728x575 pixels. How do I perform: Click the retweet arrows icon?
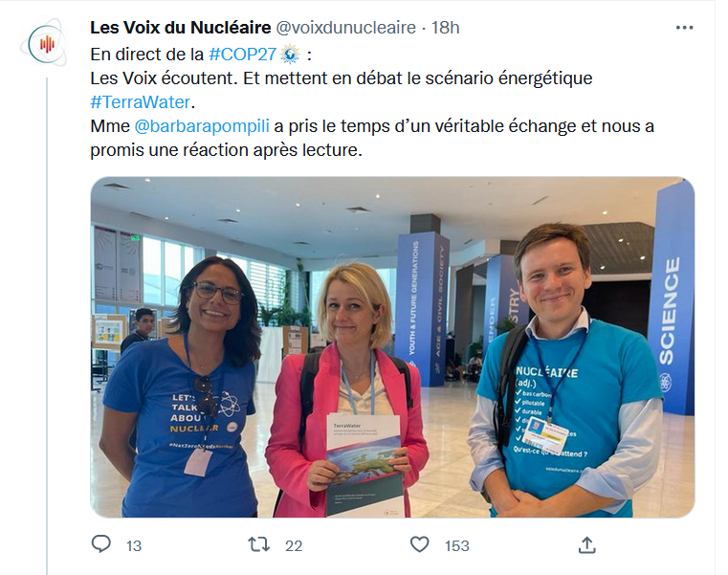[x=258, y=544]
